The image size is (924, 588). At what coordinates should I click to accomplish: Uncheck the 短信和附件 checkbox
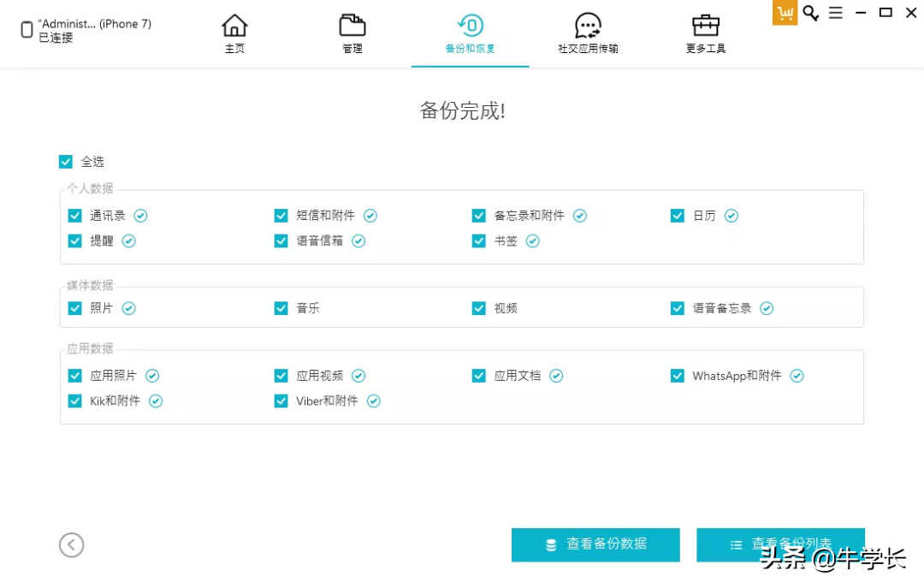click(281, 216)
